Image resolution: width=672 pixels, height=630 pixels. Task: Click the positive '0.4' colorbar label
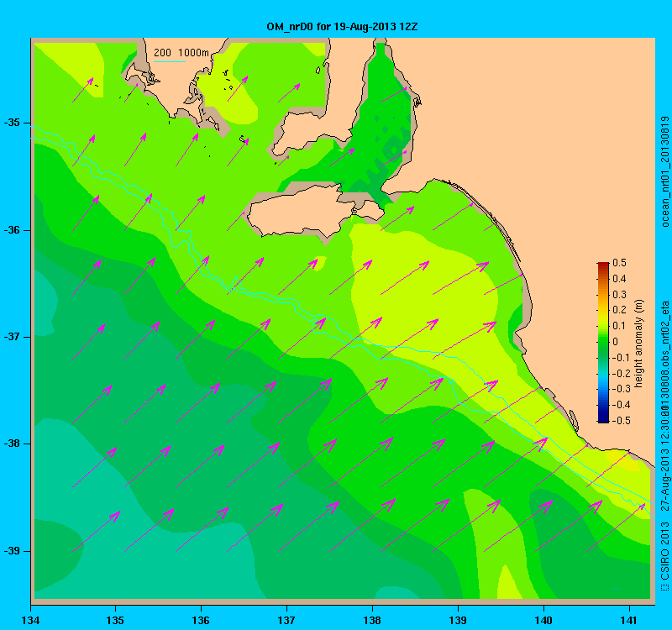point(619,279)
